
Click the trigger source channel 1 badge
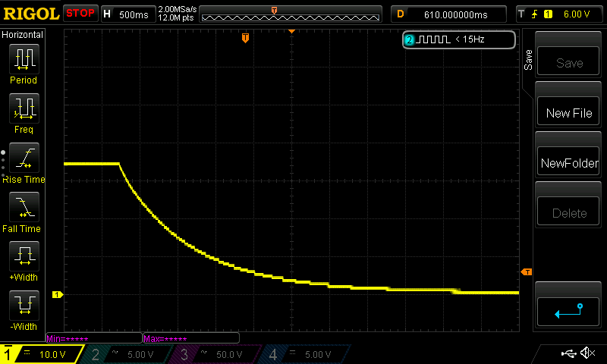pos(548,14)
